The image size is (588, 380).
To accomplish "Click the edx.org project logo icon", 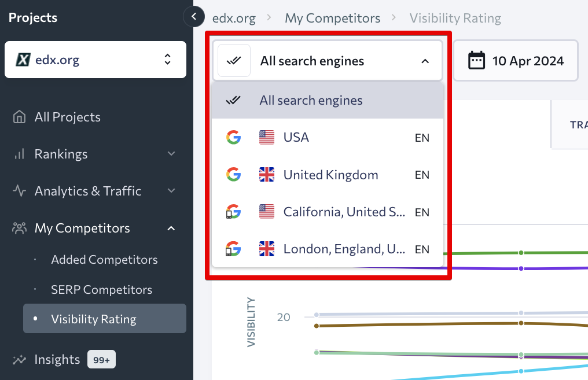I will click(x=23, y=60).
